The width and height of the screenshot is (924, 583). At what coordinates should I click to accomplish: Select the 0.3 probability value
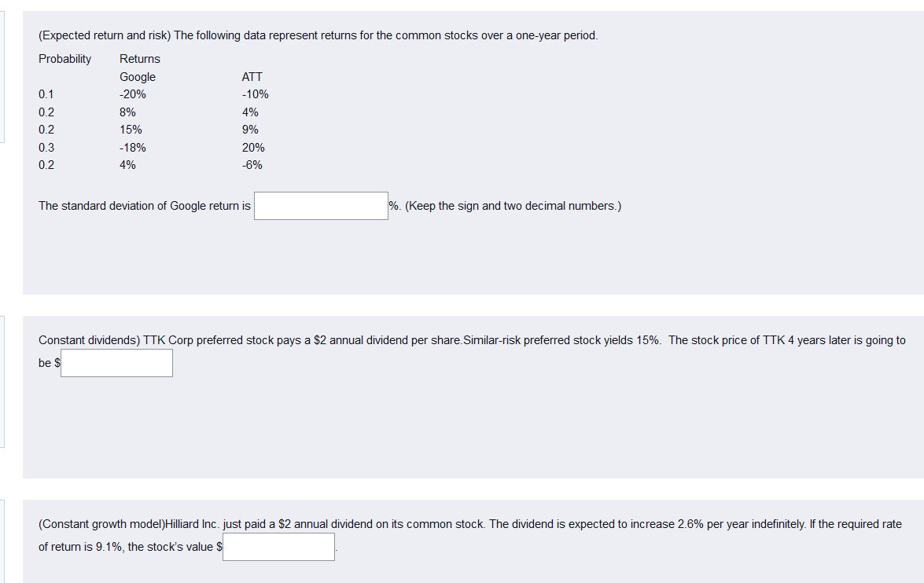click(x=46, y=147)
